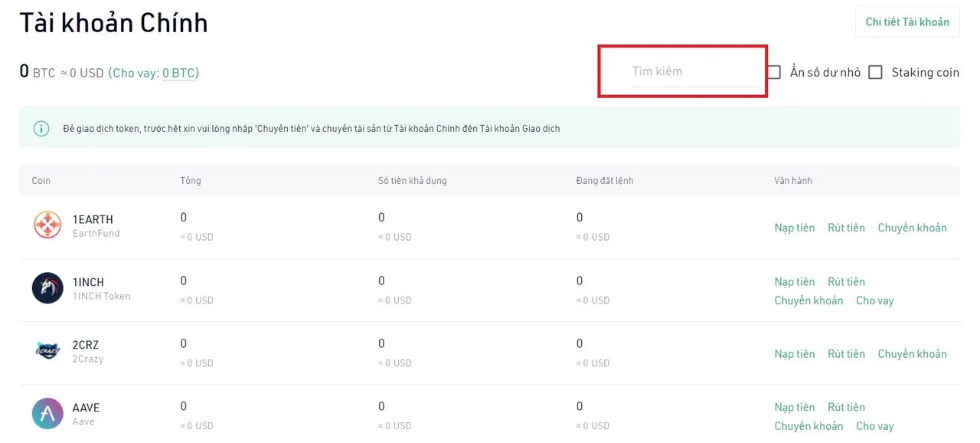Open "Chi tiết Tài khoản" details
Viewport: 980px width, 443px height.
[906, 22]
